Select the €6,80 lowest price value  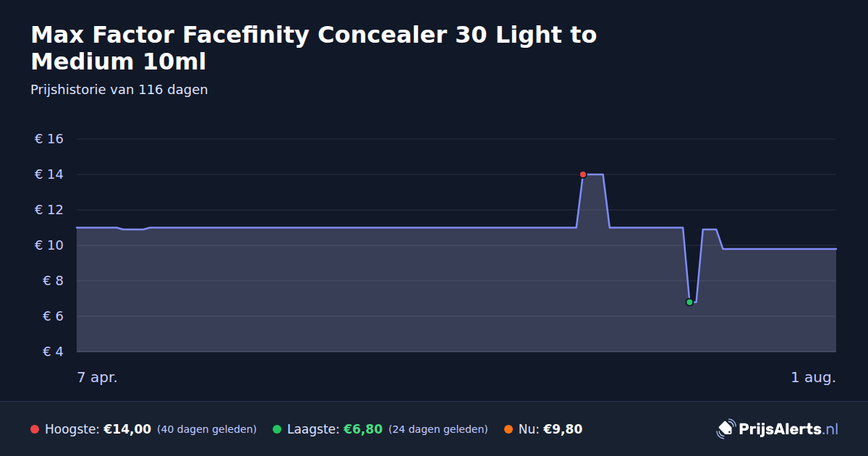[x=362, y=429]
